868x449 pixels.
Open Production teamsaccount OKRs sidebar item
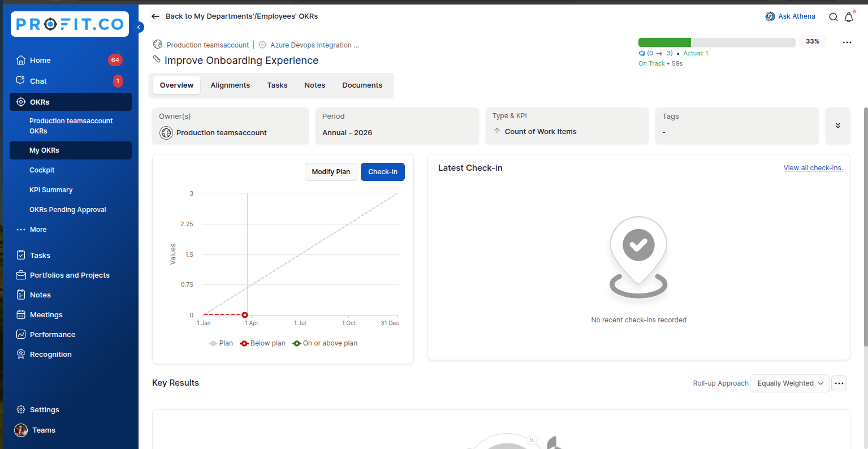pyautogui.click(x=71, y=126)
